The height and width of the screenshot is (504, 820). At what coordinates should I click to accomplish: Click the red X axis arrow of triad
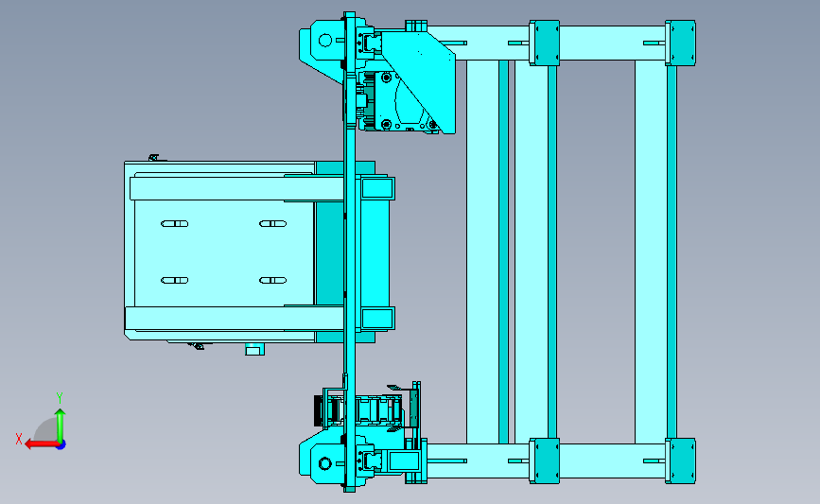point(42,444)
